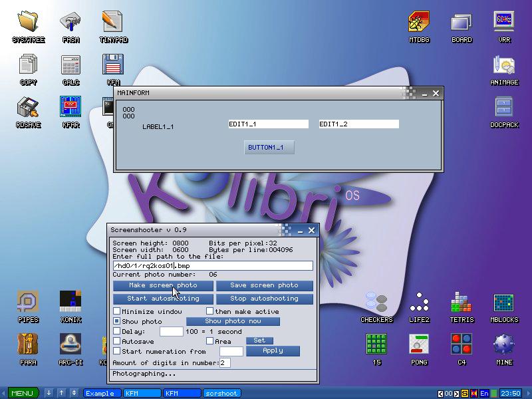Open the SYSXTREE desktop icon
The image size is (532, 399).
coord(28,23)
